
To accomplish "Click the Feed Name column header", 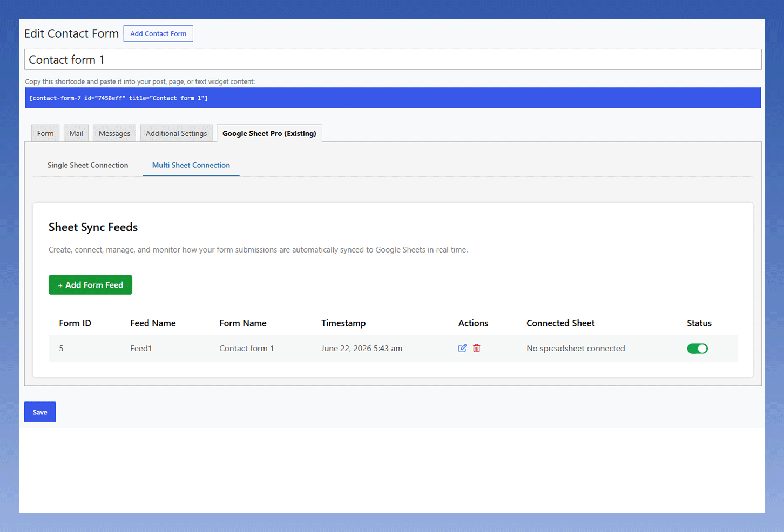I will (153, 323).
